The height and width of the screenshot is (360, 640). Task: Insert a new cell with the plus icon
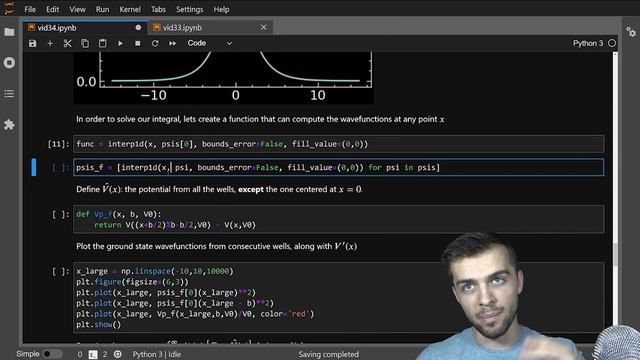click(x=50, y=43)
